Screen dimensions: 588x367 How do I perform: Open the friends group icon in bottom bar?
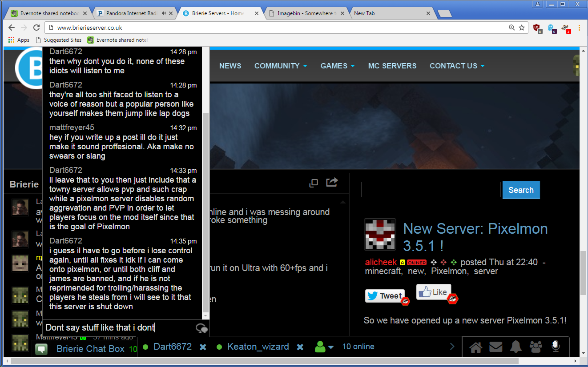pyautogui.click(x=536, y=347)
